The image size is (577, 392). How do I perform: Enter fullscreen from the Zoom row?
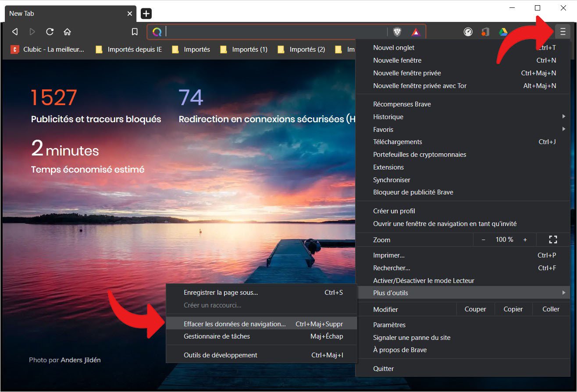point(552,240)
